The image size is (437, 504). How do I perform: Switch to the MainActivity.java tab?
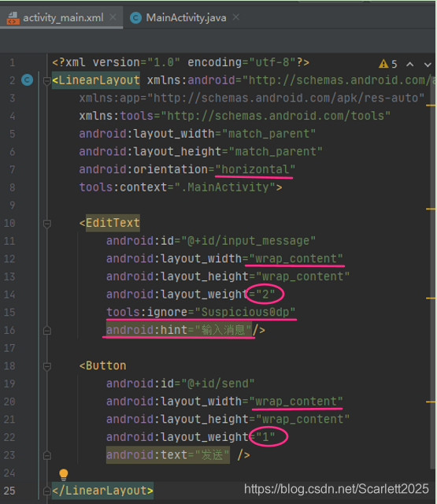[x=185, y=17]
